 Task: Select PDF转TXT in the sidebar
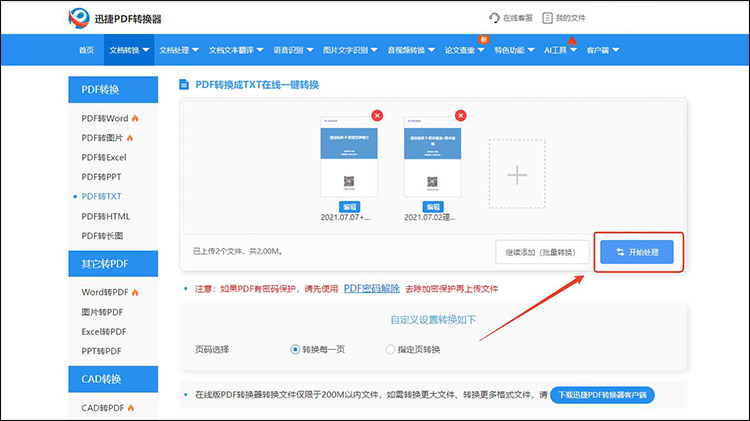coord(101,196)
